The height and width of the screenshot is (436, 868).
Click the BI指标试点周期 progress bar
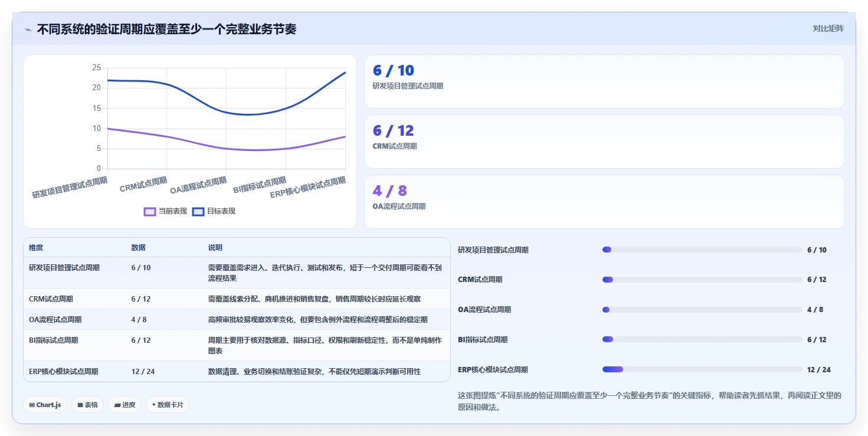coord(702,339)
